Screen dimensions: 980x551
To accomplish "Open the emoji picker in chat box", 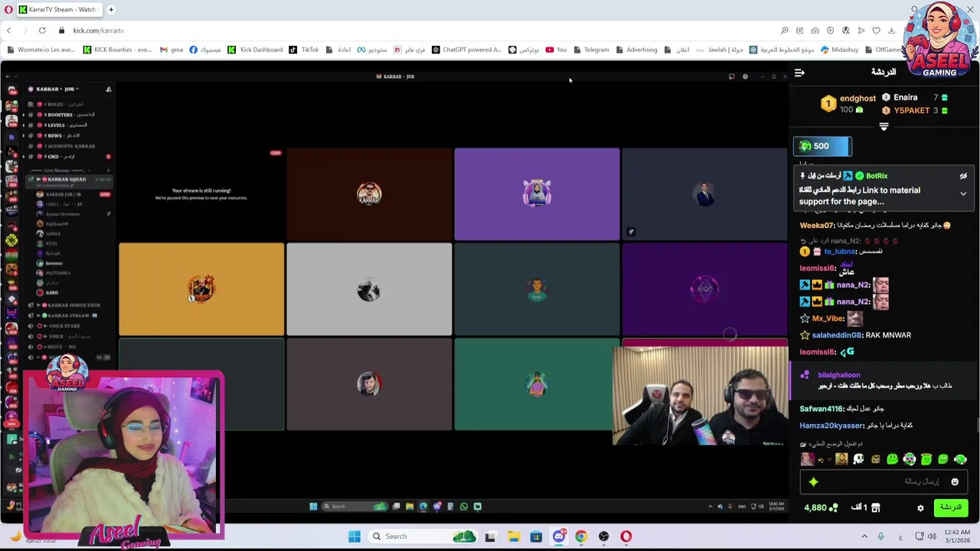I will pyautogui.click(x=955, y=482).
